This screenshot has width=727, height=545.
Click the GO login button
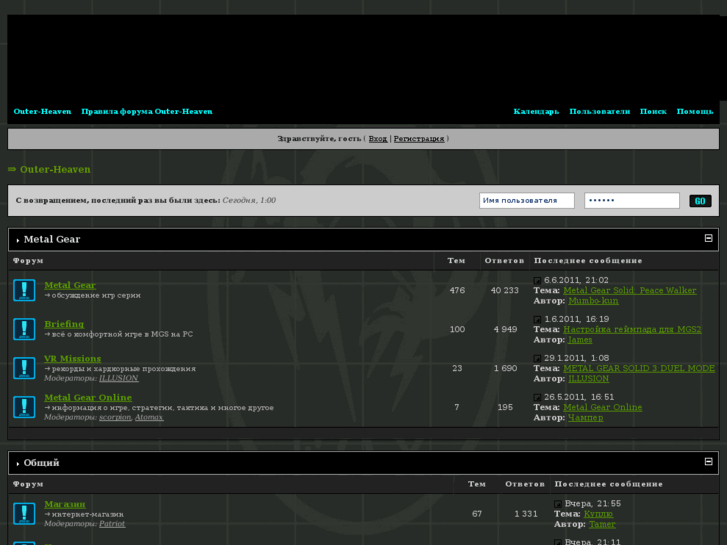click(700, 201)
